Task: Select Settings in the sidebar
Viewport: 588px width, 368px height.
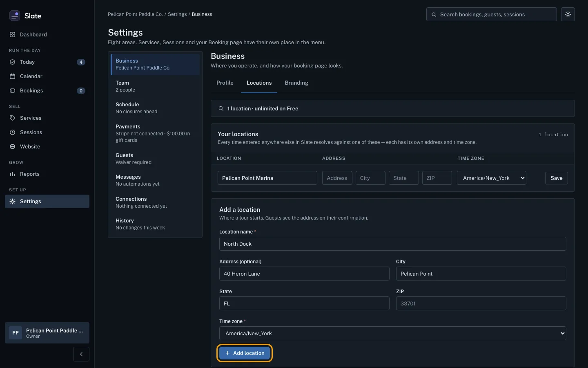Action: click(x=47, y=202)
